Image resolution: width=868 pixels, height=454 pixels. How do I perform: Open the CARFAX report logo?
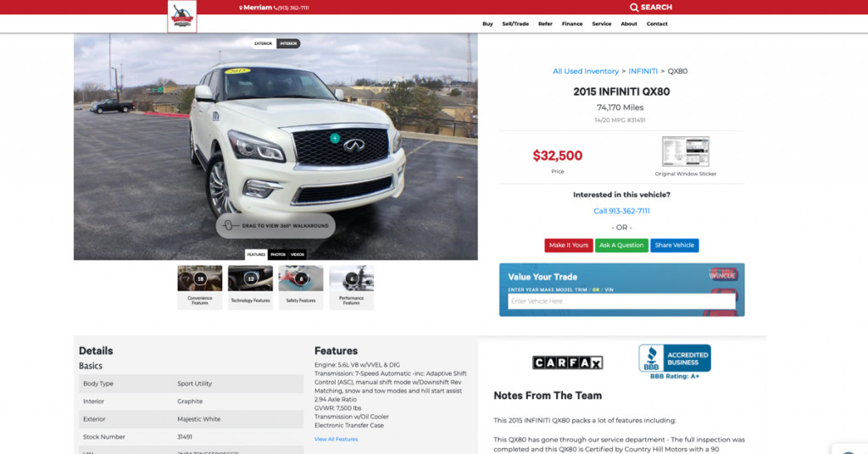tap(567, 363)
